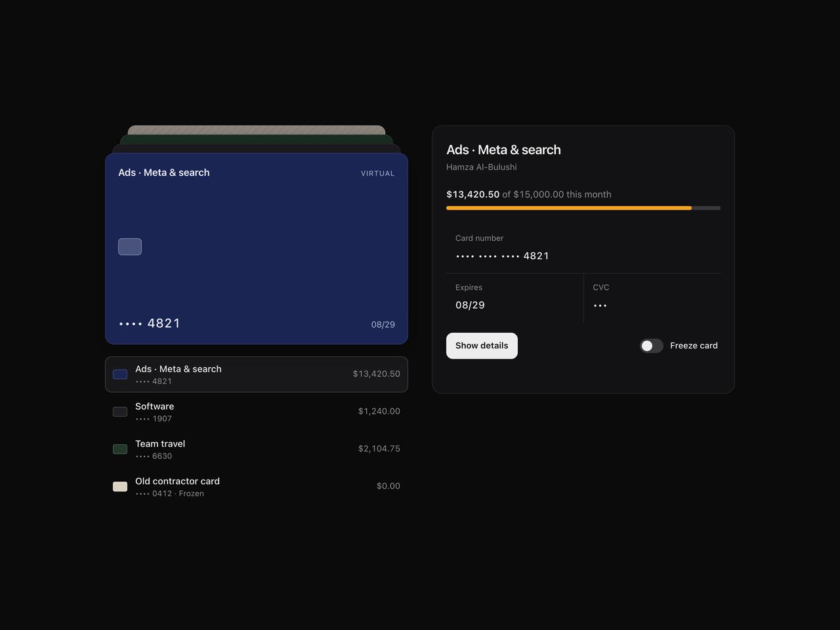
Task: Click the '$13,420.50 of $15,000.00 this month' text
Action: click(x=529, y=194)
